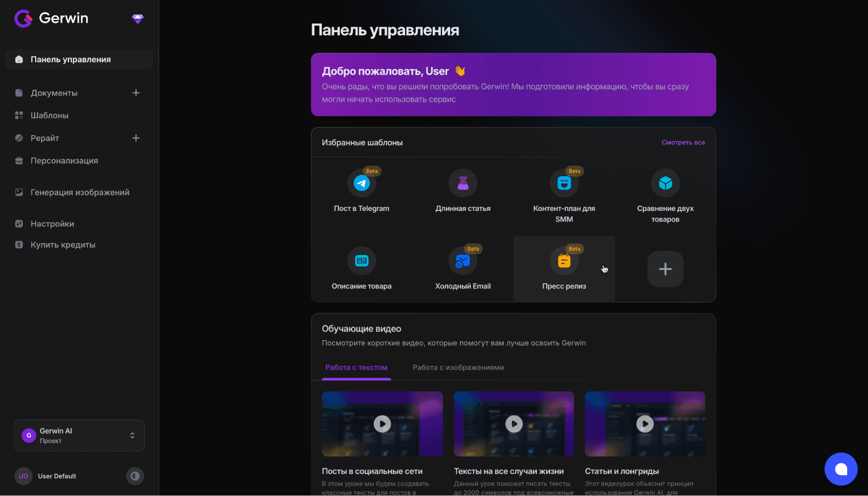Toggle the dark/light theme switch
The image size is (868, 496).
tap(135, 476)
